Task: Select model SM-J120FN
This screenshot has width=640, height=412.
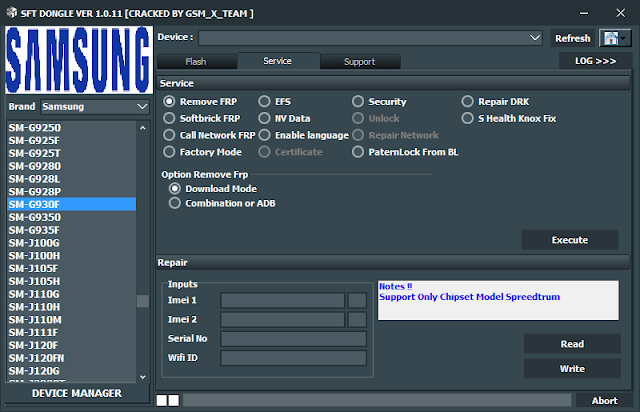Action: click(71, 358)
